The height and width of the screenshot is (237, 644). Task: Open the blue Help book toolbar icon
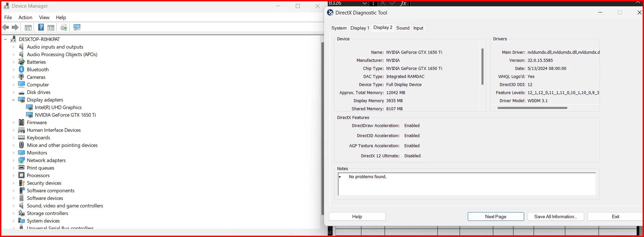click(x=41, y=27)
